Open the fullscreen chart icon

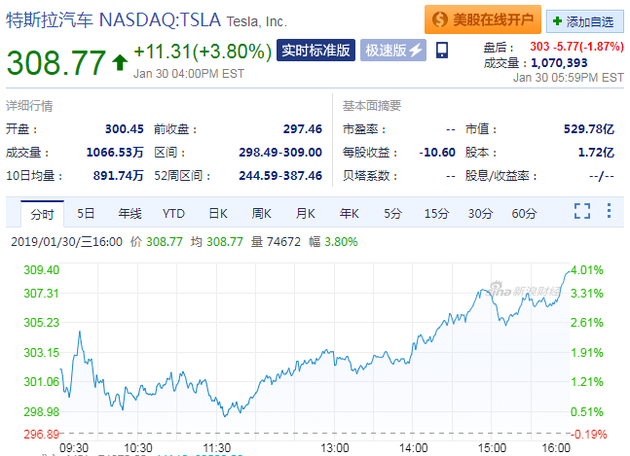pos(582,211)
